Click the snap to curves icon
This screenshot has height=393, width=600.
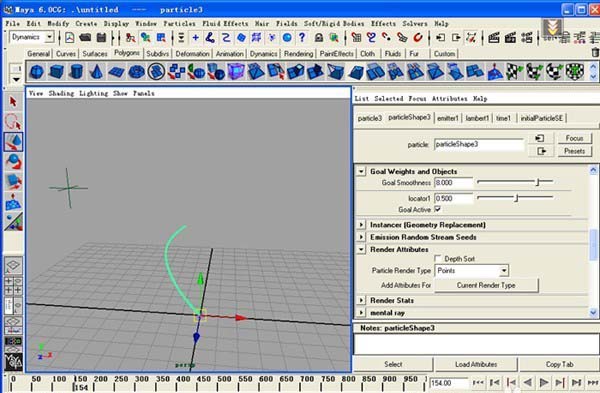(x=371, y=38)
